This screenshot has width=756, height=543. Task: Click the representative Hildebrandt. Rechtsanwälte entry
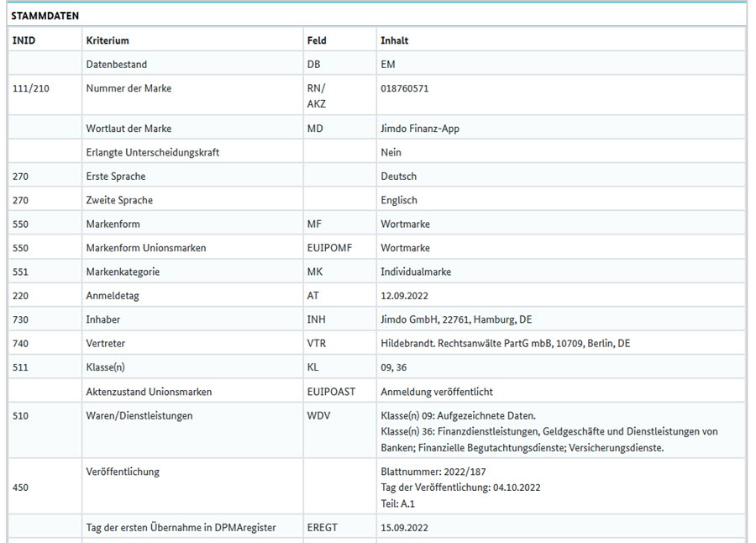click(x=505, y=344)
